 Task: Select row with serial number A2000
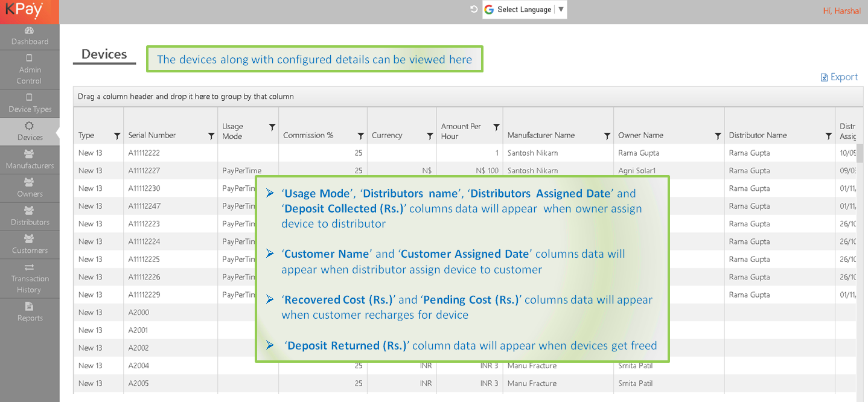(139, 313)
